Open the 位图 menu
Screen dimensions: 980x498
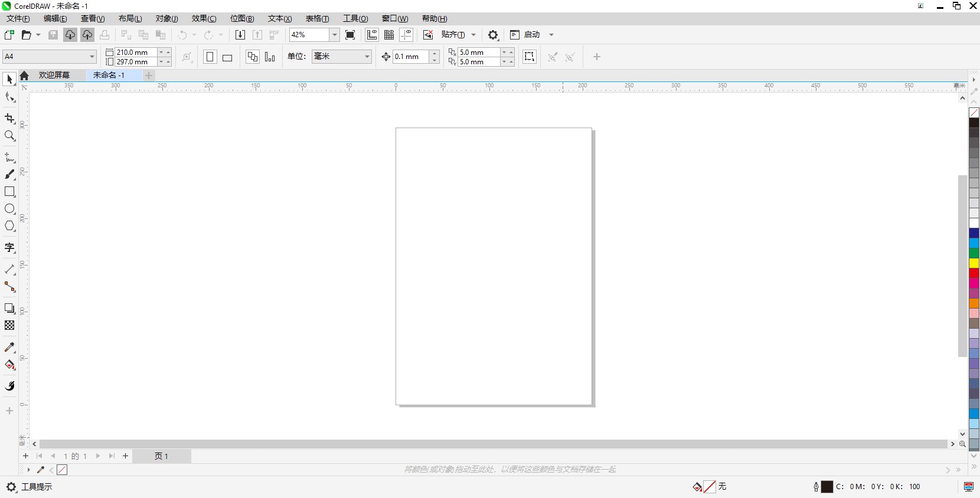(242, 19)
